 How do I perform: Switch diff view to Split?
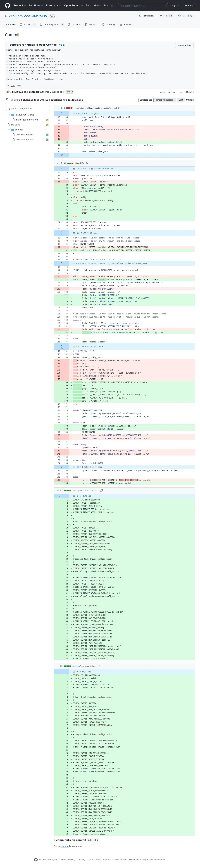181,100
